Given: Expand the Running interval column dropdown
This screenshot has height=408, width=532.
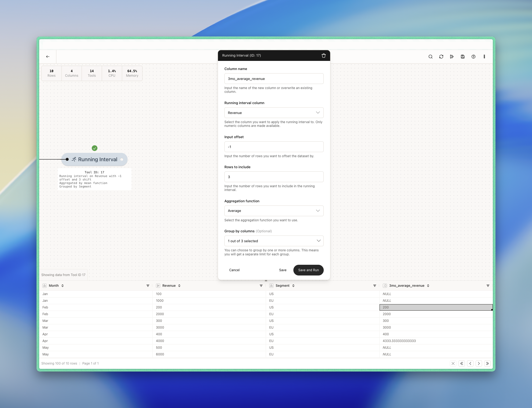Looking at the screenshot, I should pyautogui.click(x=274, y=113).
